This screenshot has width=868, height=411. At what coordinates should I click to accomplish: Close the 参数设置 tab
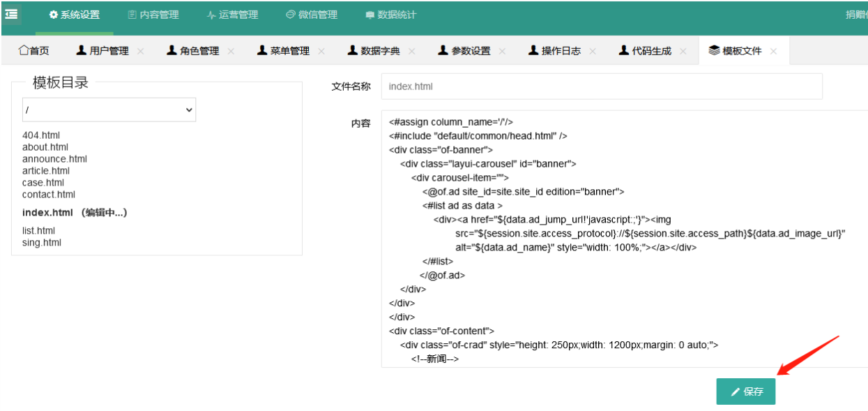click(502, 51)
